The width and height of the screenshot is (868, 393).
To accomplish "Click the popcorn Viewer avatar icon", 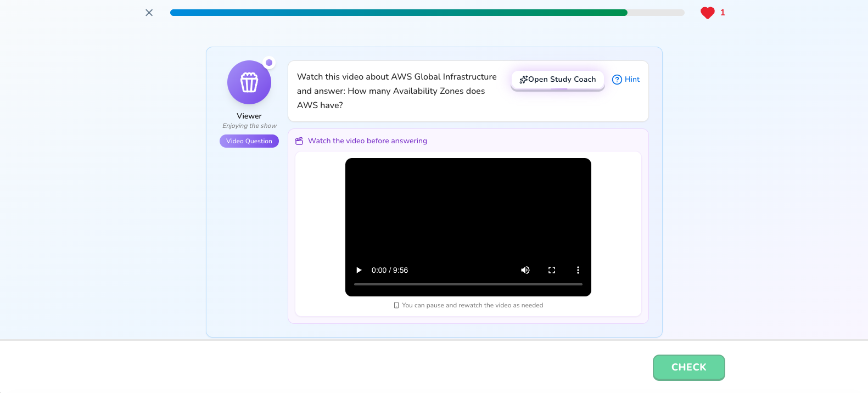I will click(249, 82).
